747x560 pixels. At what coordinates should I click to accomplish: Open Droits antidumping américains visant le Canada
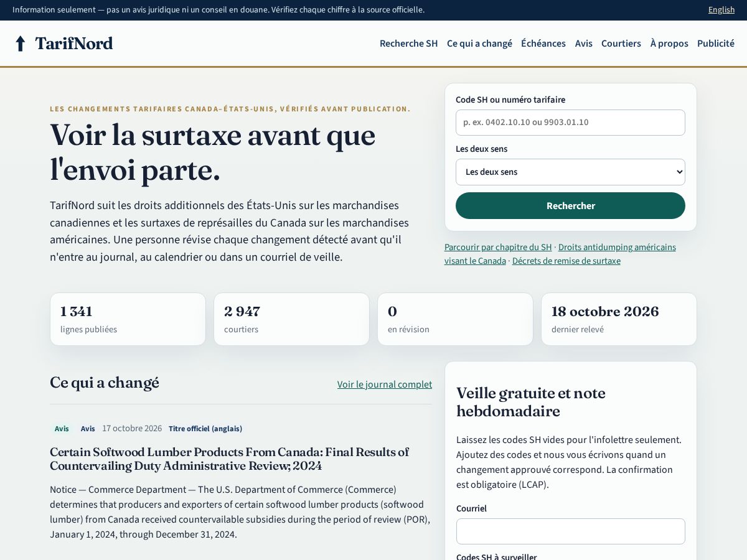[617, 247]
